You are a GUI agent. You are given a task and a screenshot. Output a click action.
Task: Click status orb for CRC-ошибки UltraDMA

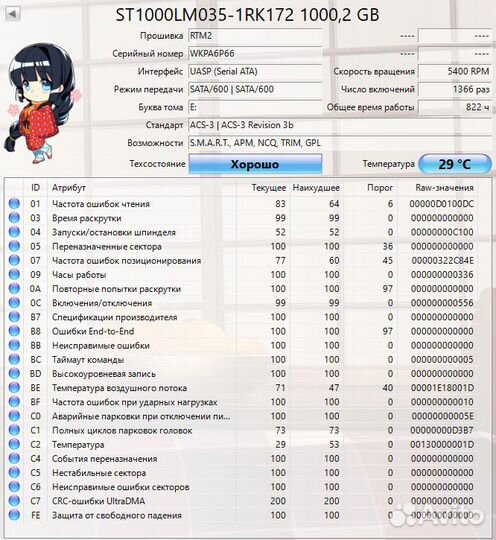click(14, 500)
